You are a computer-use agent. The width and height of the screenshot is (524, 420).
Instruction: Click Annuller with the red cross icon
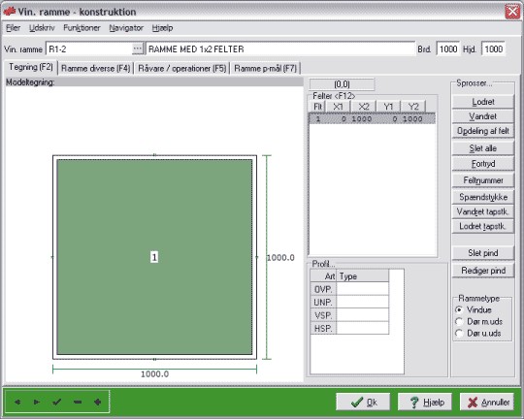[487, 402]
